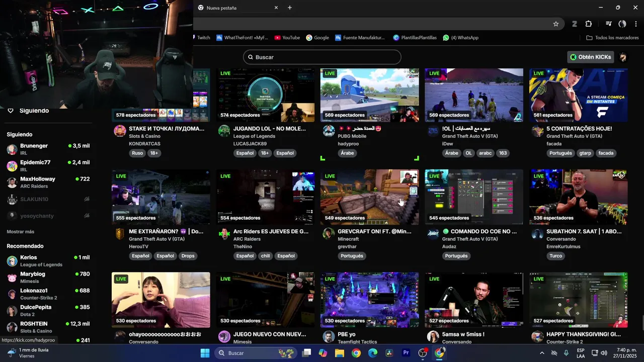
Task: Open Audaz COMANDO DO COE thumbnail
Action: [474, 197]
